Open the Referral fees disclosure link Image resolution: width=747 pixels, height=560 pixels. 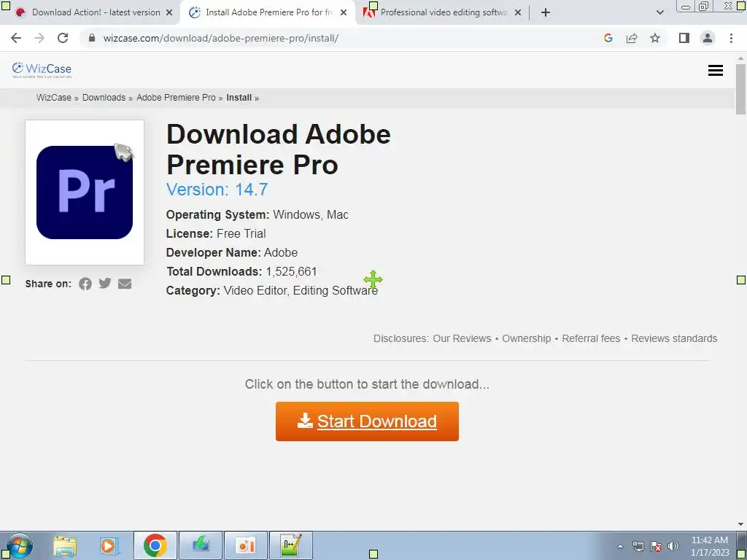point(591,338)
